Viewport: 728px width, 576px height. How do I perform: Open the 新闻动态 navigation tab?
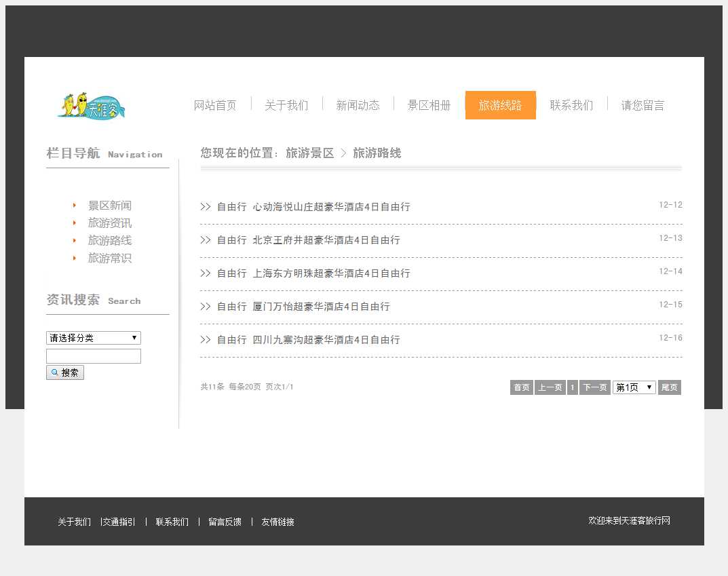point(358,105)
